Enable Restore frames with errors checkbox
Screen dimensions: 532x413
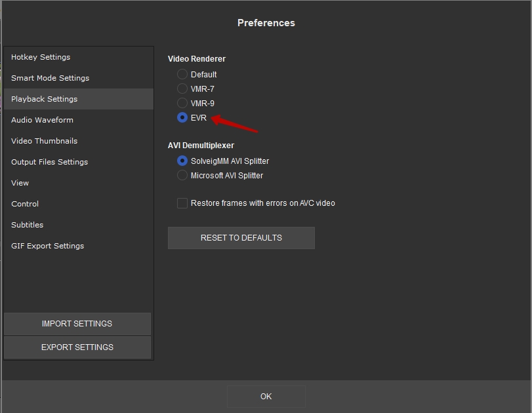[x=182, y=203]
